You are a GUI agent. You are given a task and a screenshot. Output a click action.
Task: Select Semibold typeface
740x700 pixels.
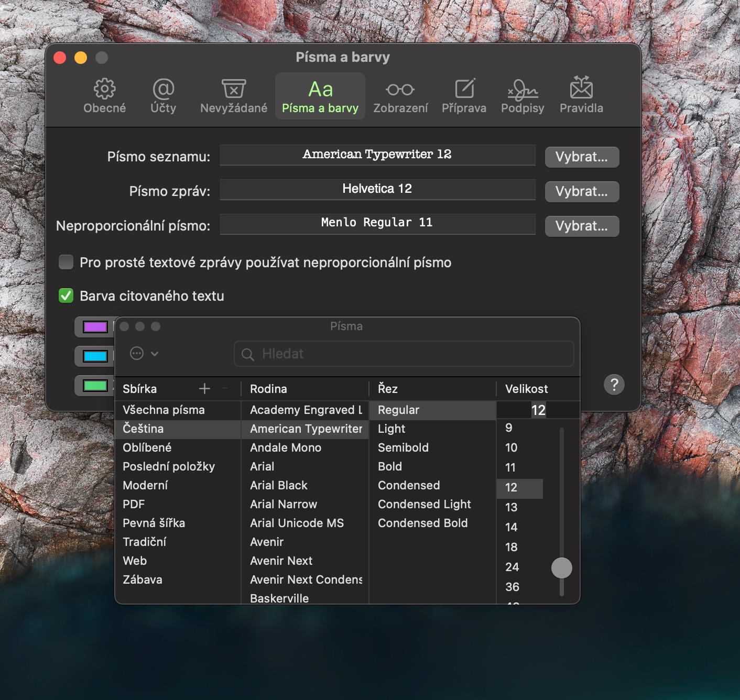click(432, 447)
